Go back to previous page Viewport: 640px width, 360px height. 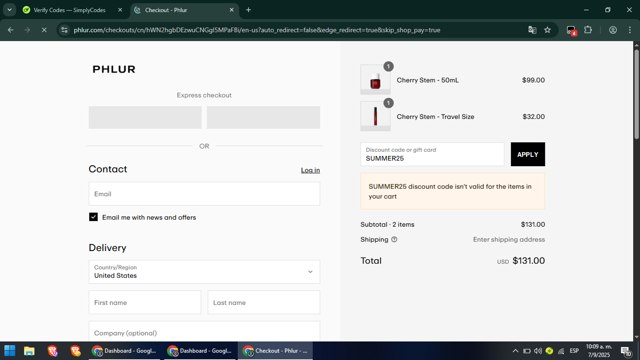(11, 30)
